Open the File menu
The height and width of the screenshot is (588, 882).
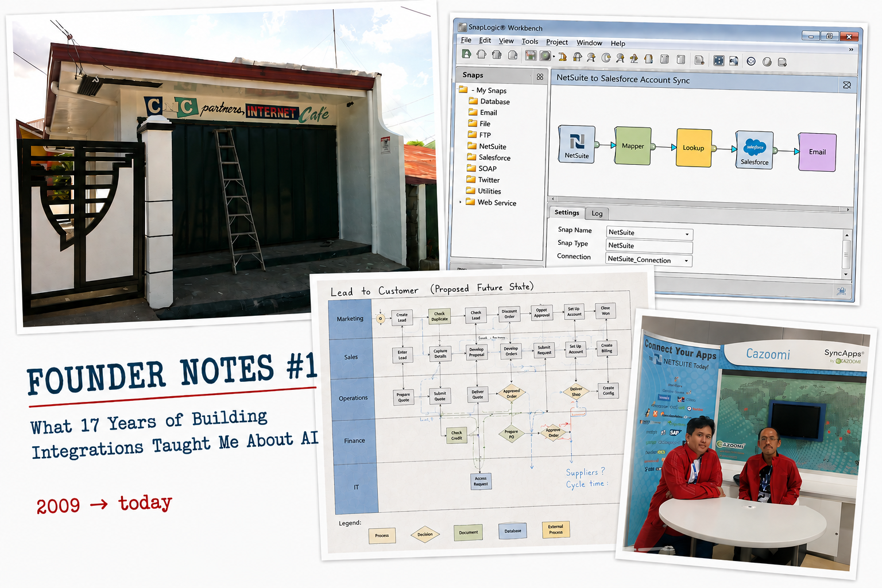coord(466,40)
